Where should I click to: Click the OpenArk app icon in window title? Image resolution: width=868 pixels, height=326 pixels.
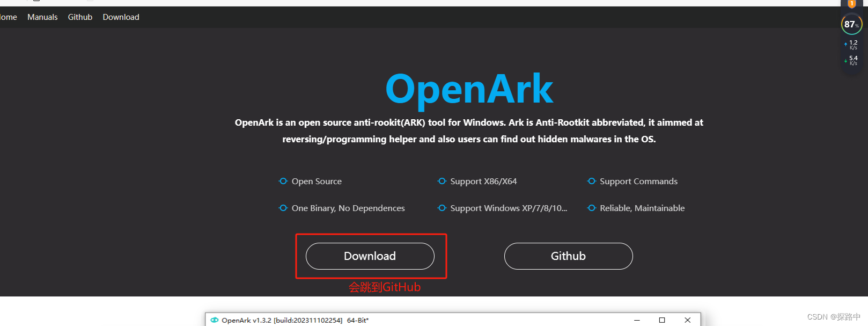pyautogui.click(x=215, y=320)
